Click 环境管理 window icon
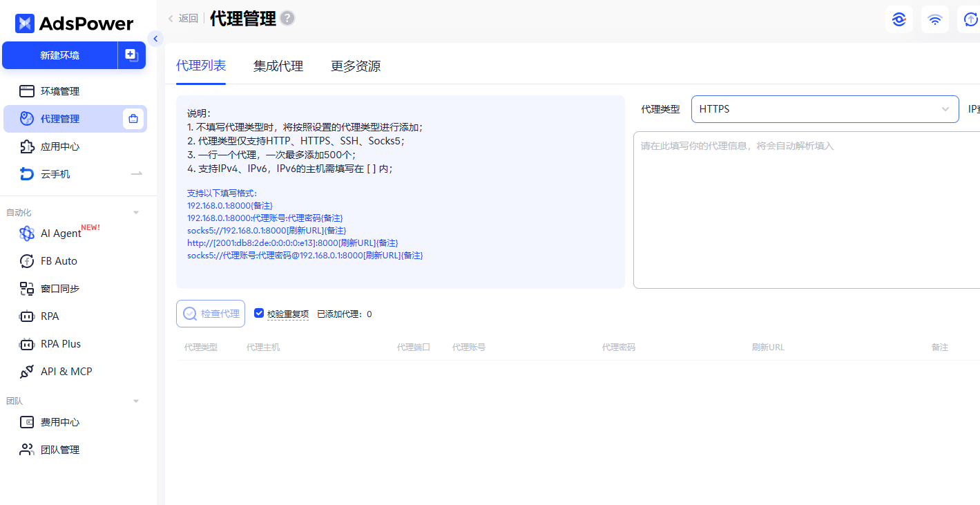 tap(27, 91)
